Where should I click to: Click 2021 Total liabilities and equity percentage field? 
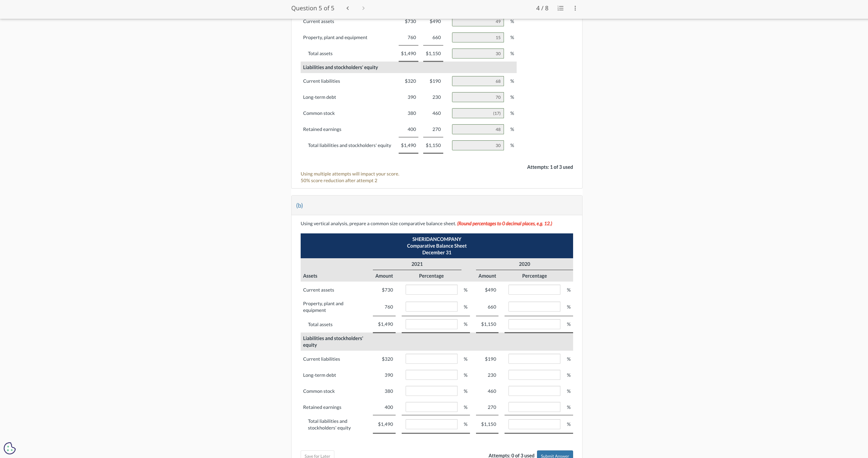tap(431, 424)
